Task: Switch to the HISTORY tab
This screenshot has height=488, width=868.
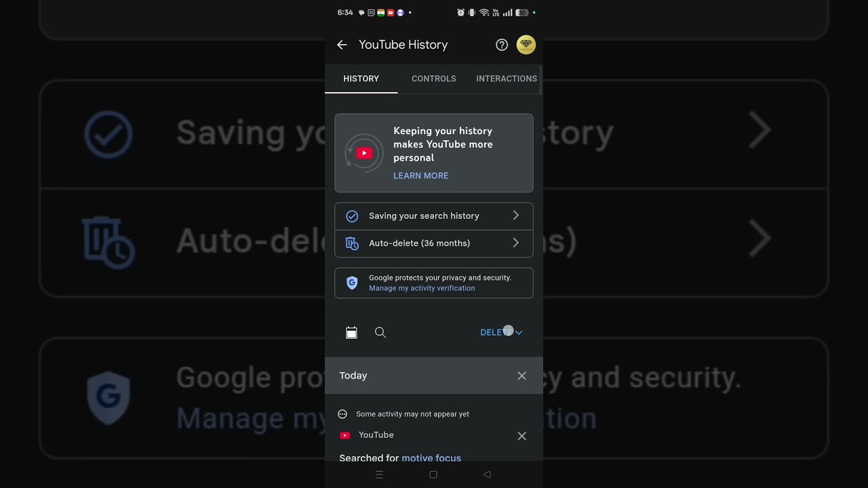Action: coord(361,79)
